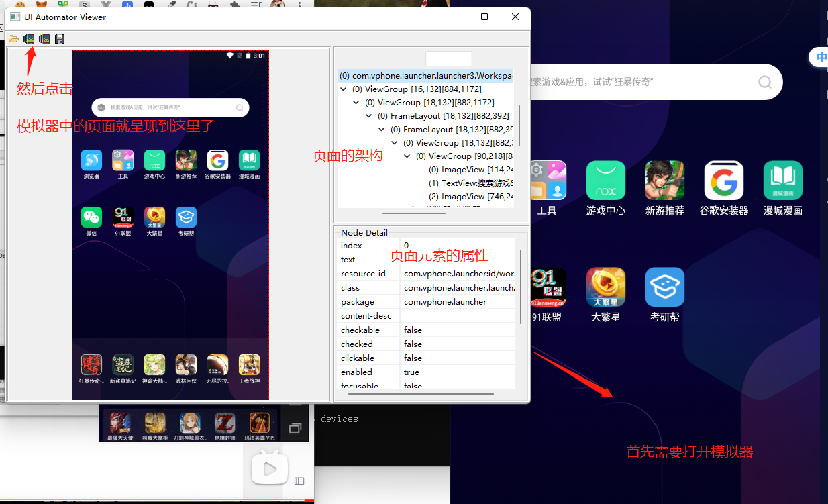Save with the floppy disk toolbar icon
Viewport: 828px width, 504px height.
tap(60, 39)
